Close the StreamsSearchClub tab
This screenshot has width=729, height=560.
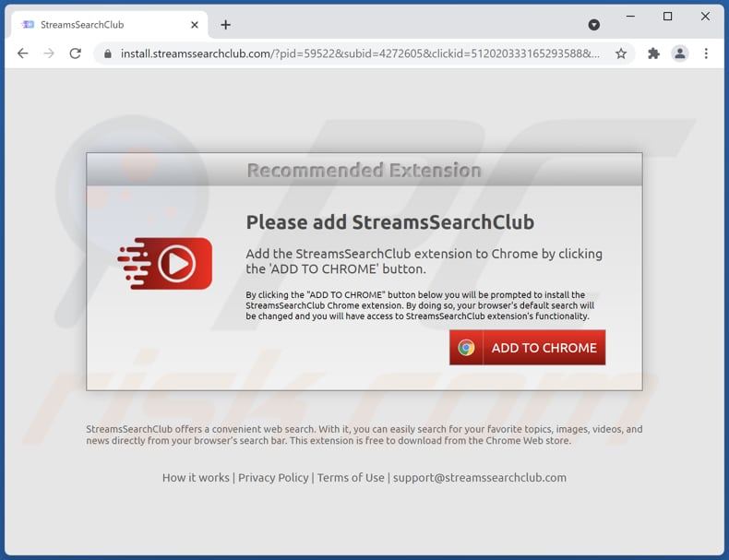click(195, 25)
